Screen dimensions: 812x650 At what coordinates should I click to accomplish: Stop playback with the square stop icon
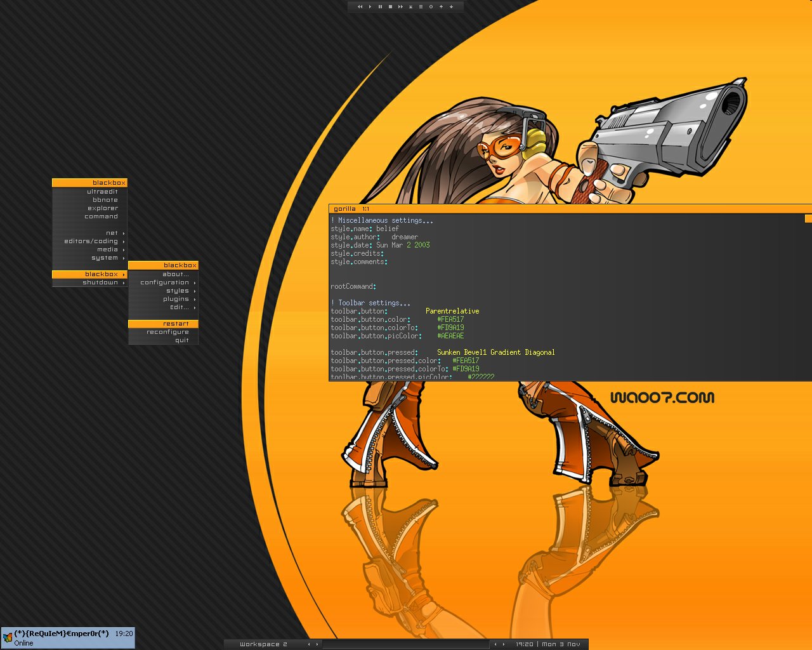pyautogui.click(x=390, y=6)
